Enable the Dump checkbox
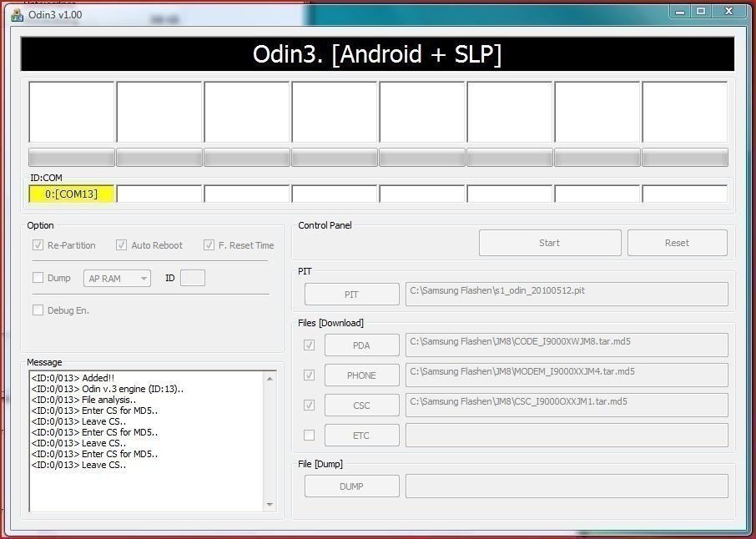 point(38,278)
